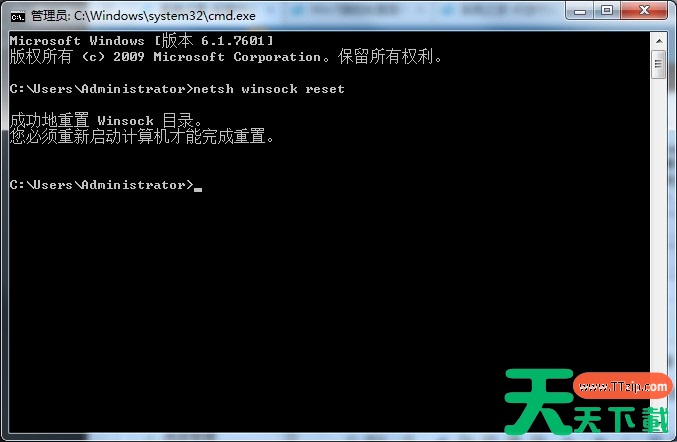This screenshot has height=442, width=677.
Task: Close the administrator command prompt window
Action: 644,10
